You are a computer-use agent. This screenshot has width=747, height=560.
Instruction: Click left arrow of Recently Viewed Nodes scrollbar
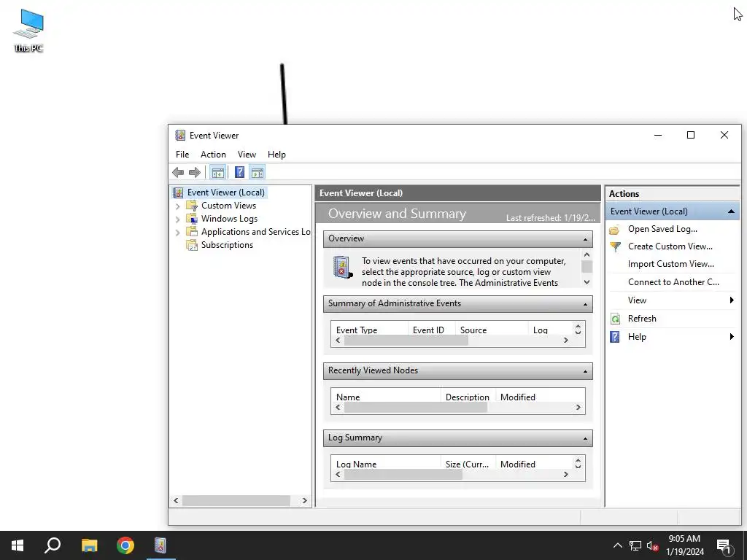[338, 408]
